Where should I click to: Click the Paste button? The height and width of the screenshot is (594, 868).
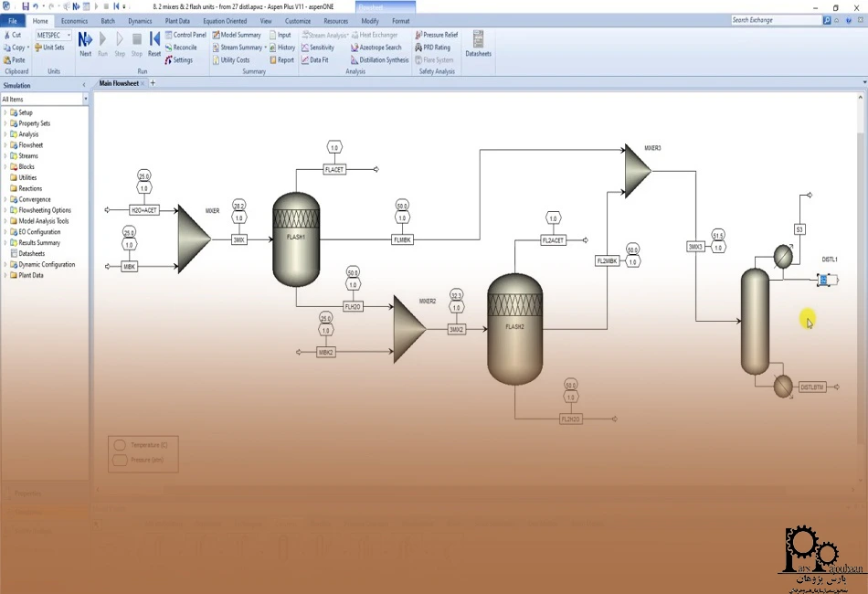15,59
